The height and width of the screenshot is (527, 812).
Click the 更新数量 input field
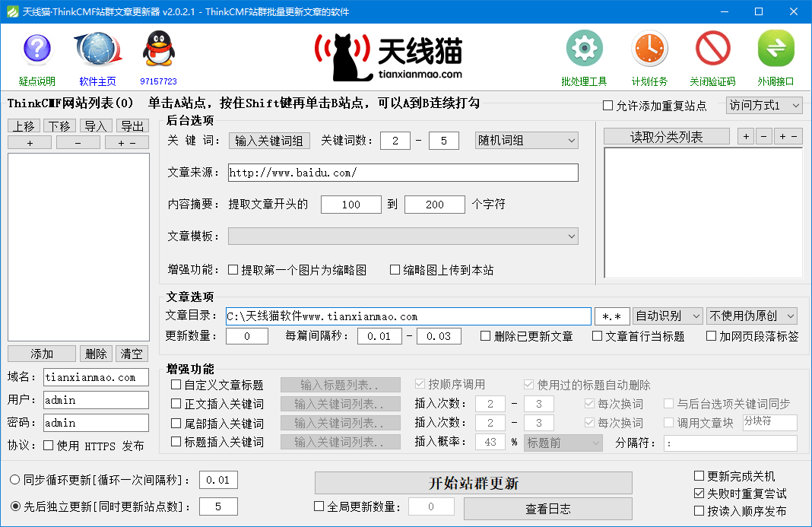tap(247, 336)
